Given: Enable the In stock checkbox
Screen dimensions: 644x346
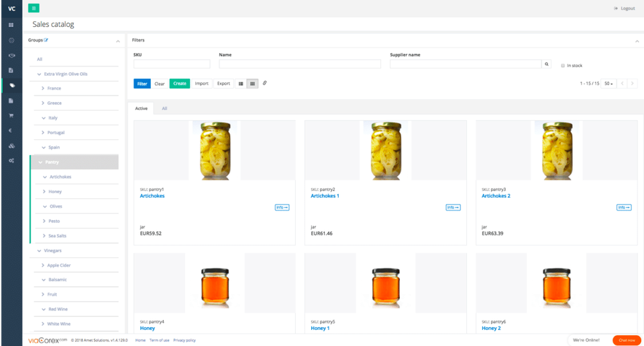Looking at the screenshot, I should coord(563,66).
